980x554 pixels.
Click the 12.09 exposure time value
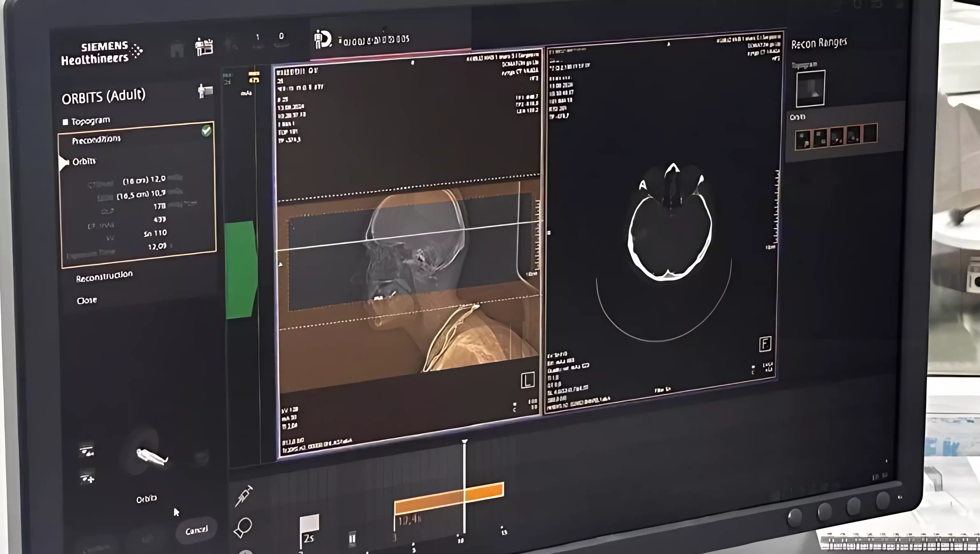click(157, 246)
